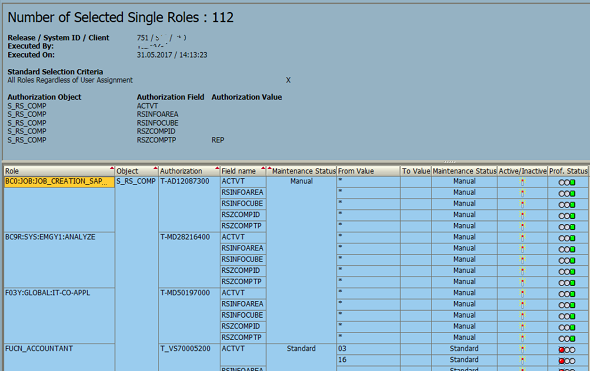
Task: Click Active/Inactive icon in T-MD50197000 RSINFOAREA row
Action: [522, 305]
